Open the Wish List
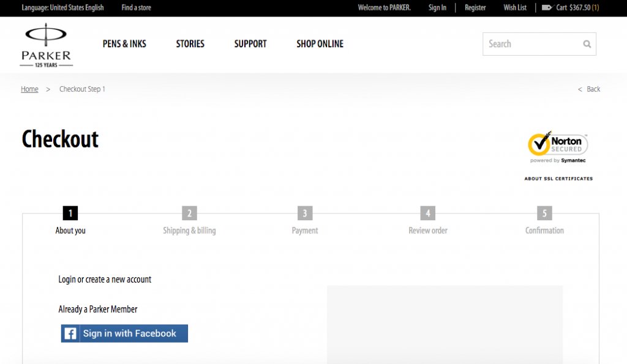 [514, 8]
